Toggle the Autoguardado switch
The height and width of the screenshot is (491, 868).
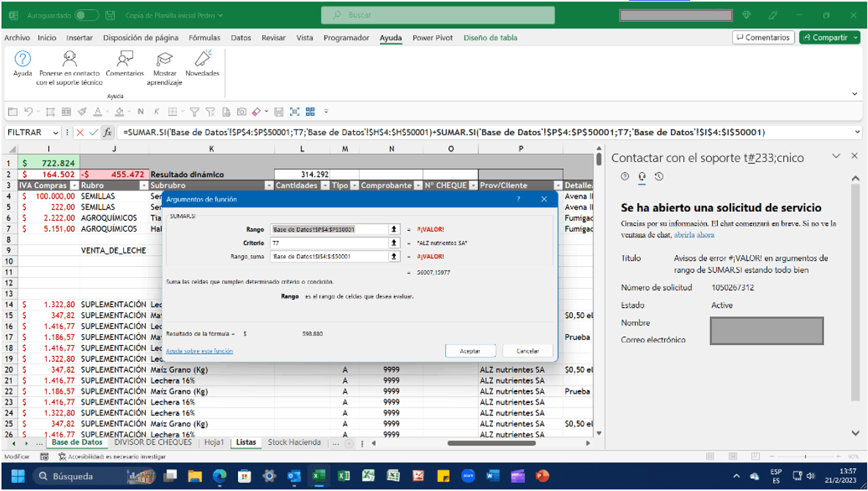[87, 15]
